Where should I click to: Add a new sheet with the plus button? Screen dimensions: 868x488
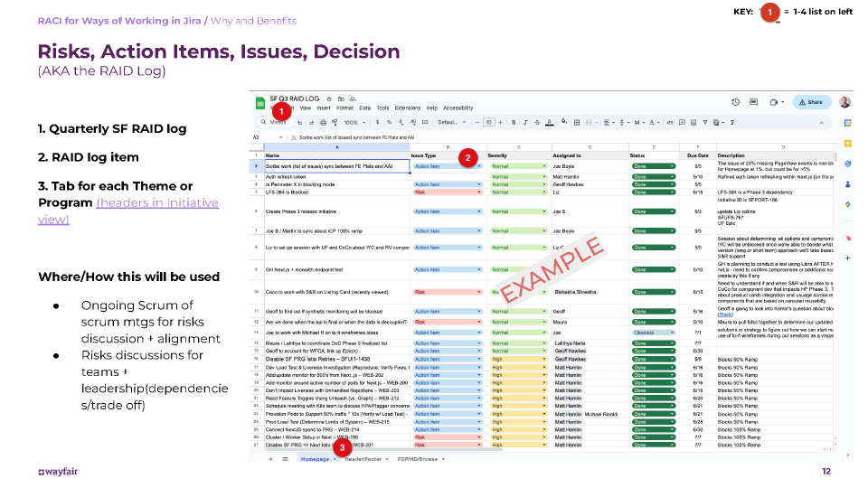click(x=270, y=459)
